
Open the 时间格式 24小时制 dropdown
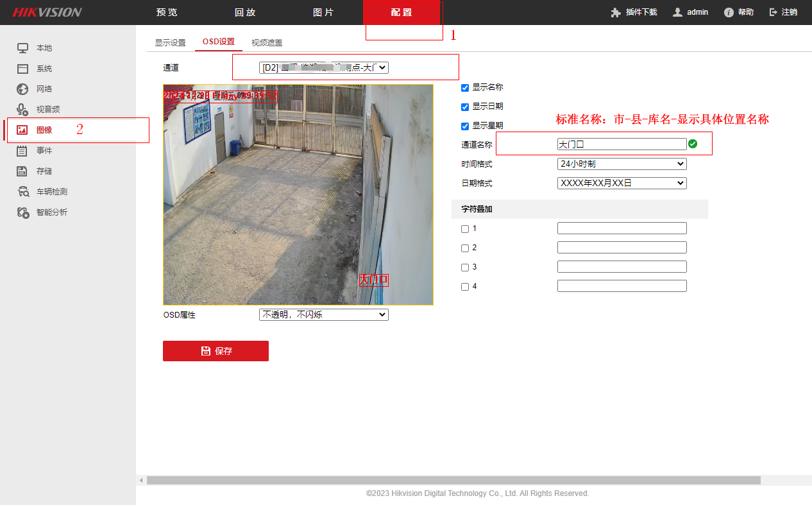[622, 164]
